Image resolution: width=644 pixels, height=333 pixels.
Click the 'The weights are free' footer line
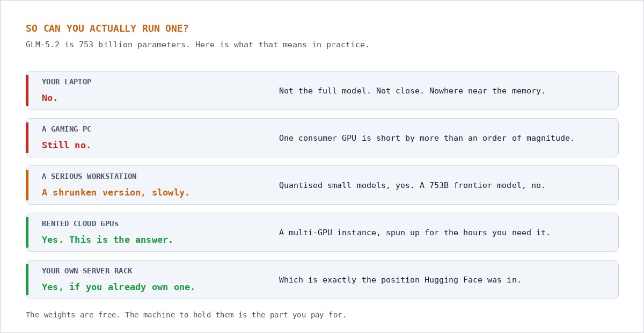pyautogui.click(x=186, y=315)
